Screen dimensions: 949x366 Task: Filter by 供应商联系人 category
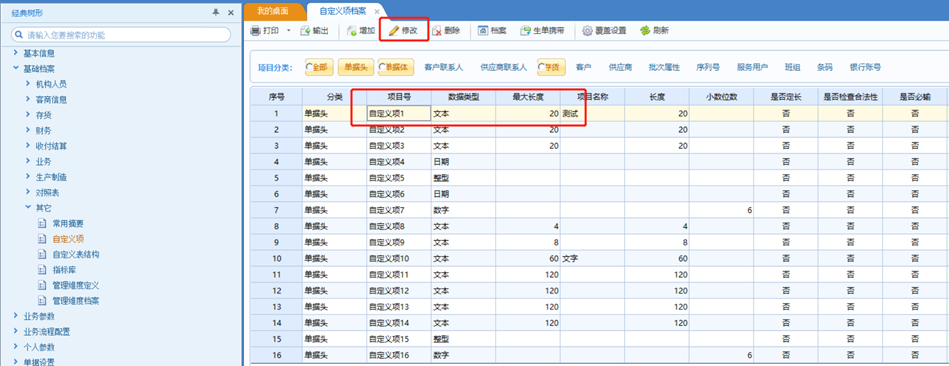504,67
